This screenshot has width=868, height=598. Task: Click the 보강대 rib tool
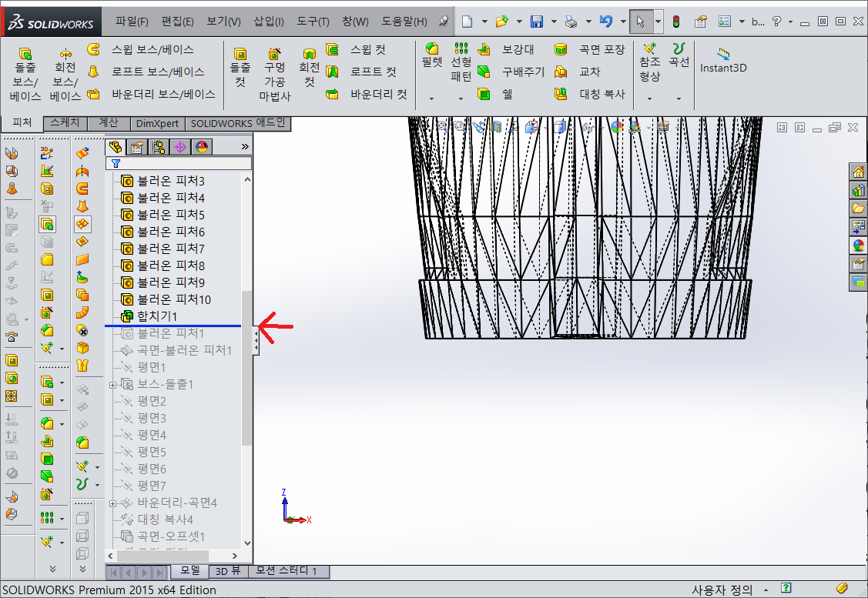[505, 50]
